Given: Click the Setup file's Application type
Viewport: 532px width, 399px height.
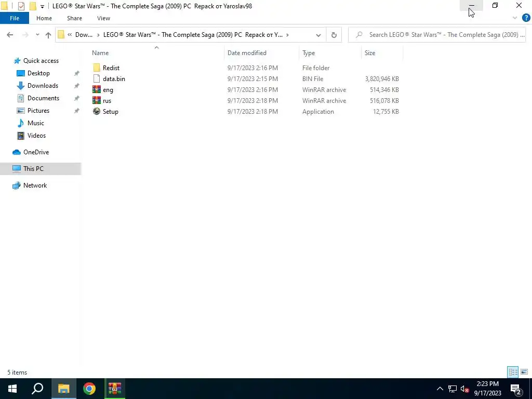Looking at the screenshot, I should (x=318, y=112).
